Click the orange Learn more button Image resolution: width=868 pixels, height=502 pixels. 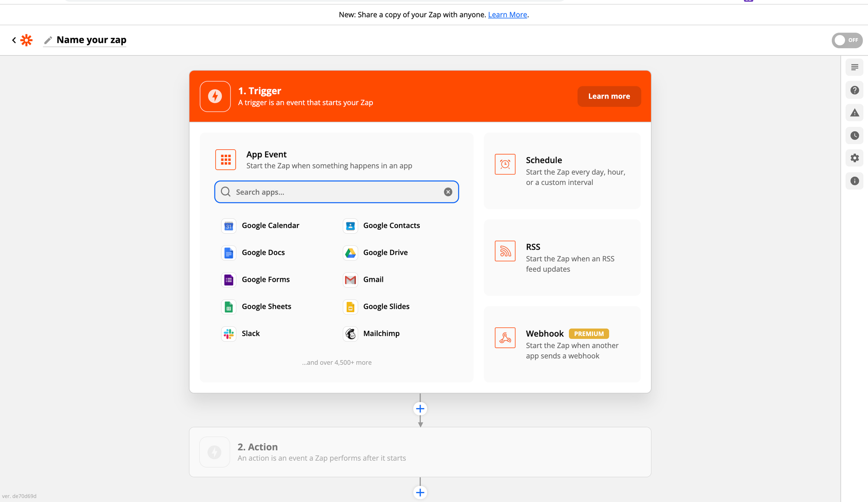tap(609, 96)
